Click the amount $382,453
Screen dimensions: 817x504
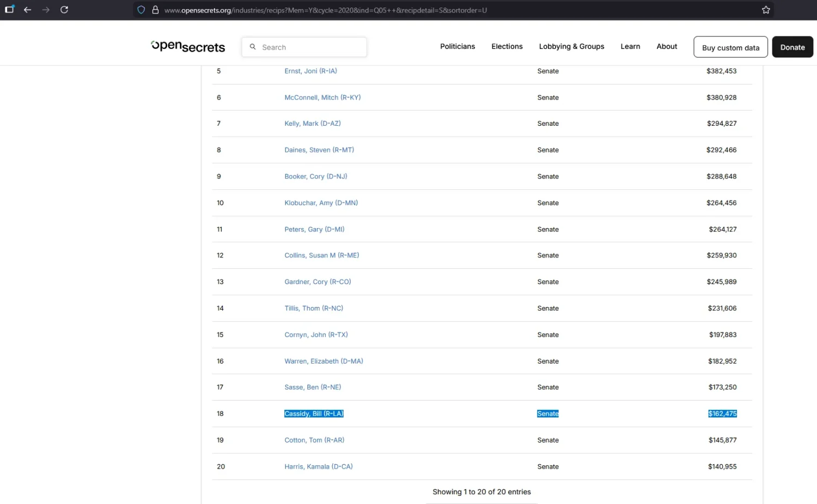(x=722, y=71)
